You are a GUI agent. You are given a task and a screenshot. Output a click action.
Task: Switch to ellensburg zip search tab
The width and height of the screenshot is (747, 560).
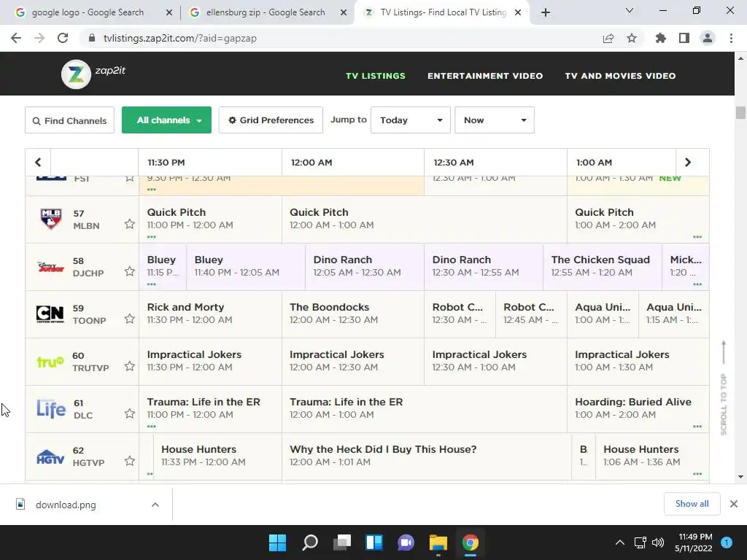pos(266,12)
